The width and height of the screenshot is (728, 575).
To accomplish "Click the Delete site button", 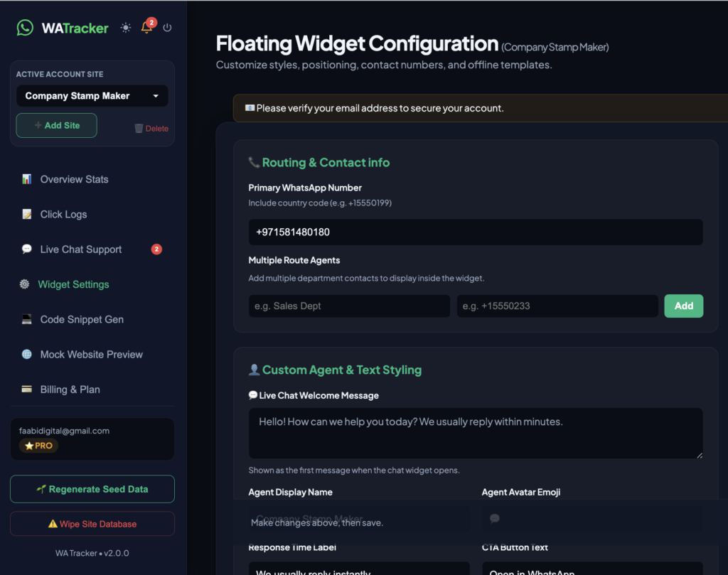I will 151,129.
